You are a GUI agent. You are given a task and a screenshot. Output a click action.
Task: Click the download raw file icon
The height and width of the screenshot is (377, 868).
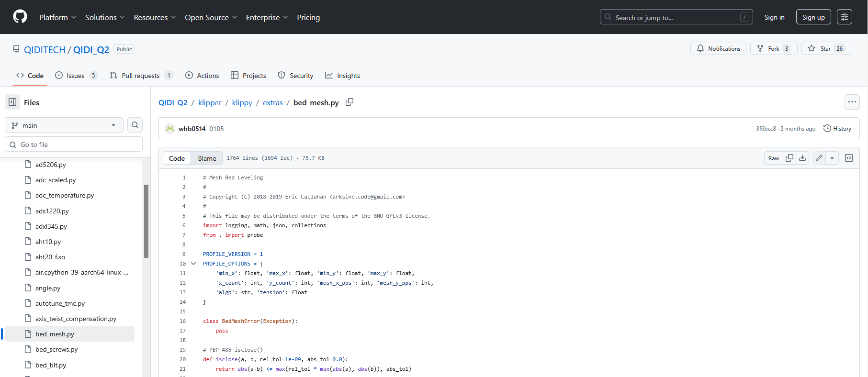click(x=802, y=158)
